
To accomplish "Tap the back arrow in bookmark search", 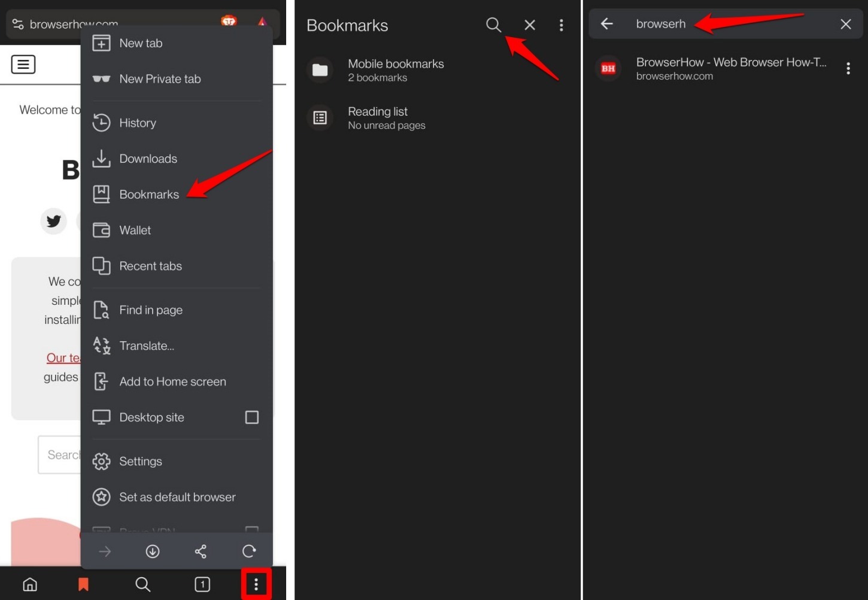I will pos(607,24).
